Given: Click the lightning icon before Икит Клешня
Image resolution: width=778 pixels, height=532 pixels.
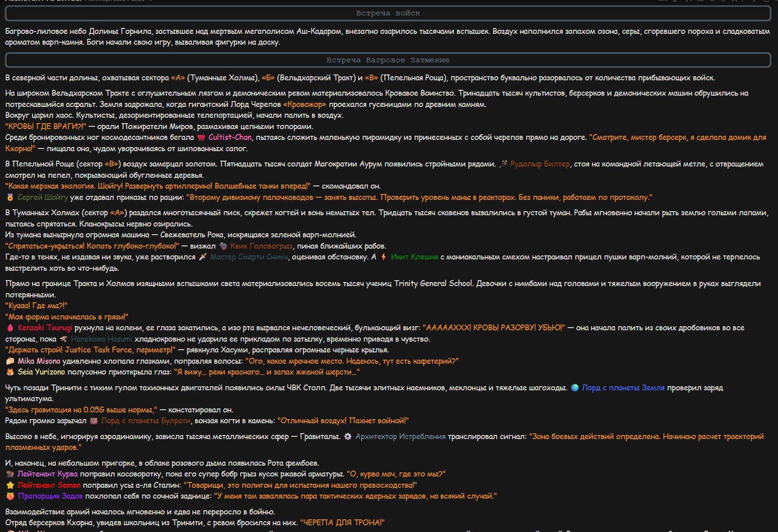Looking at the screenshot, I should click(x=383, y=257).
